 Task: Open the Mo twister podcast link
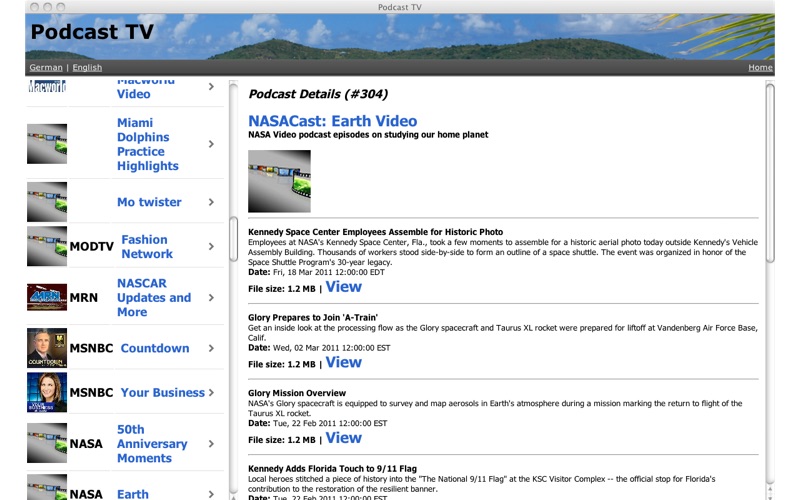click(x=149, y=202)
